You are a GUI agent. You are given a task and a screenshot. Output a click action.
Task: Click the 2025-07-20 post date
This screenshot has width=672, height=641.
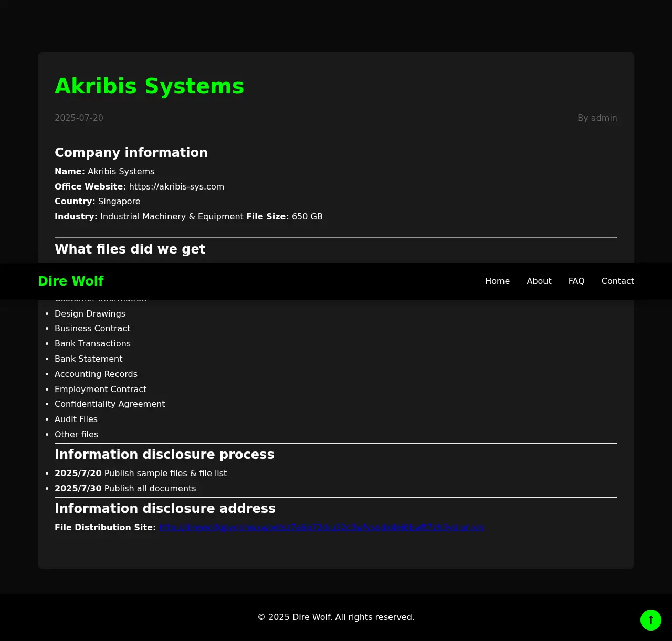(x=79, y=118)
